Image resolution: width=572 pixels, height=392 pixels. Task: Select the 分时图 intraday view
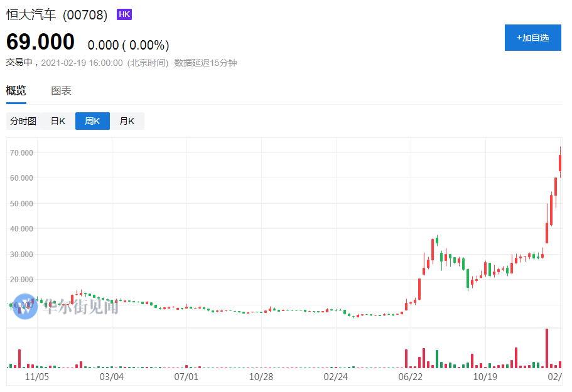click(23, 121)
